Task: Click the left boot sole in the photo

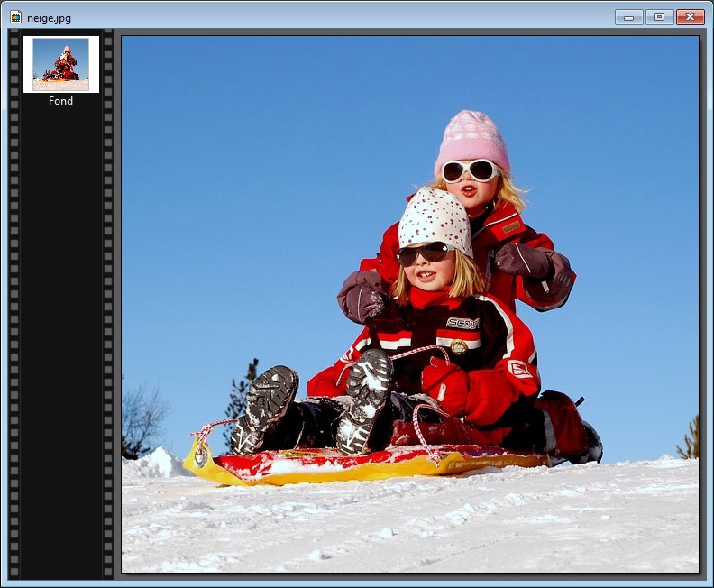Action: click(x=264, y=409)
